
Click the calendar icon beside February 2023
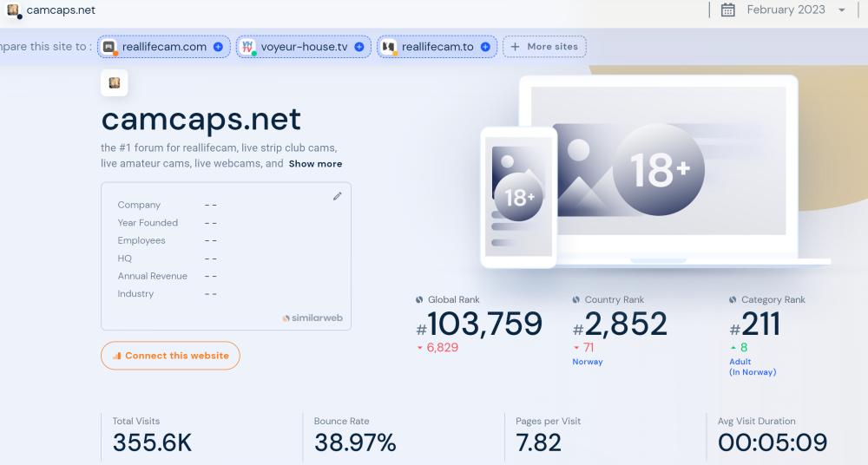click(x=728, y=10)
